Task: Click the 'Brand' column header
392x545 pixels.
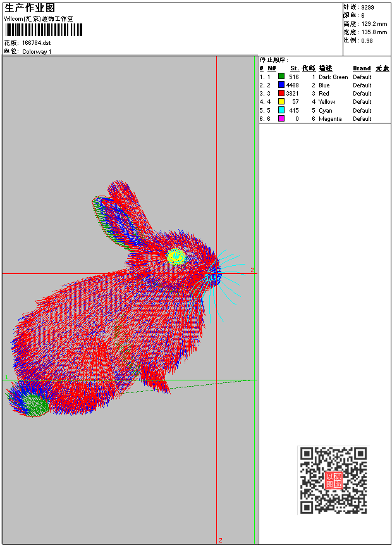Action: point(362,68)
